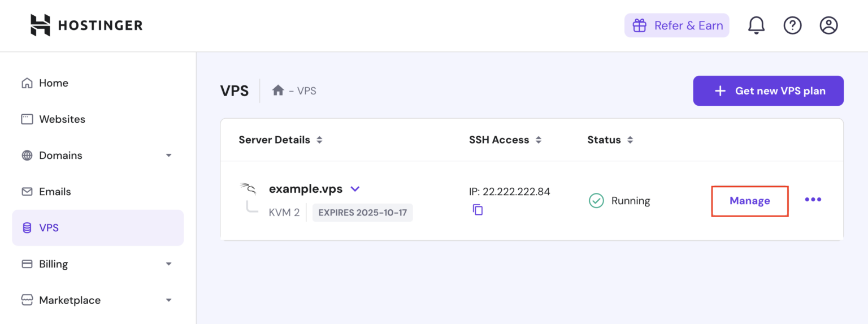This screenshot has width=868, height=324.
Task: Expand the Billing sidebar menu
Action: (x=168, y=264)
